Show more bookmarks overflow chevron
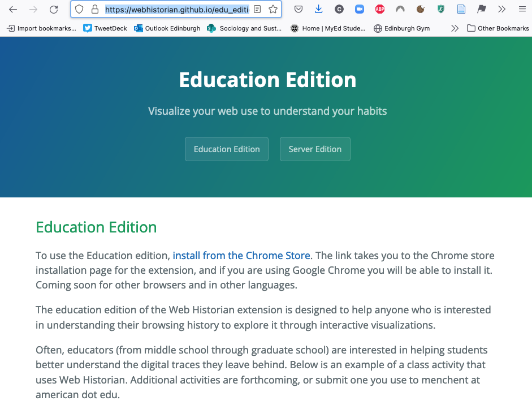This screenshot has height=418, width=532. [455, 28]
